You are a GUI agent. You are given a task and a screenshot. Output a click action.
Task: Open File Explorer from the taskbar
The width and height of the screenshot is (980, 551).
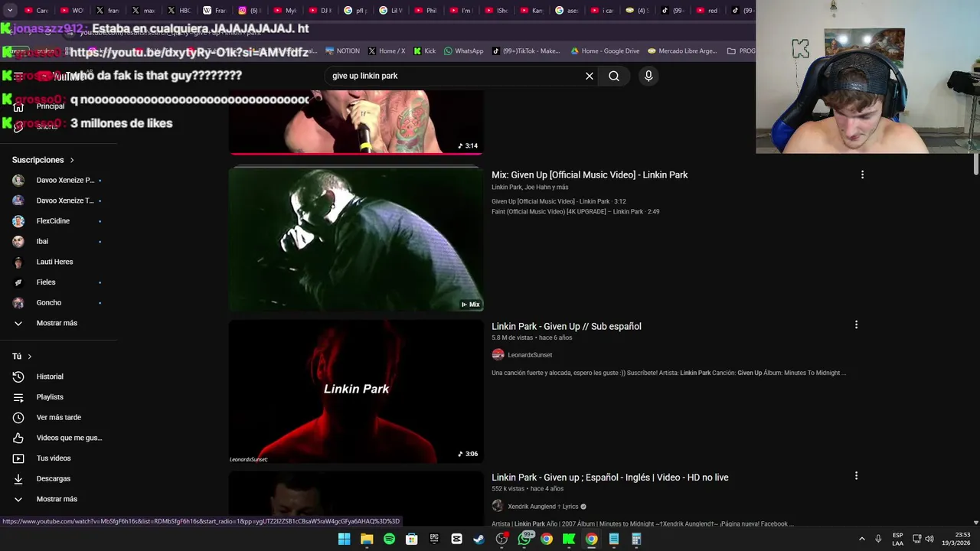coord(367,539)
